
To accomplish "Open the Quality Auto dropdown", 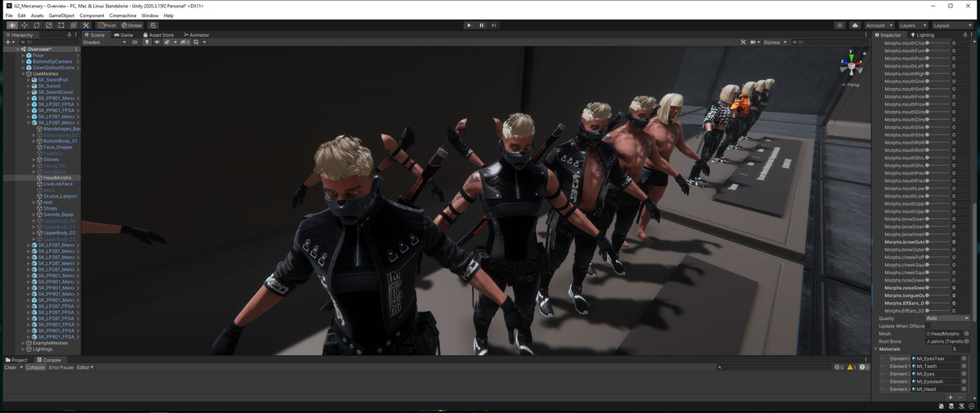I will click(x=947, y=318).
